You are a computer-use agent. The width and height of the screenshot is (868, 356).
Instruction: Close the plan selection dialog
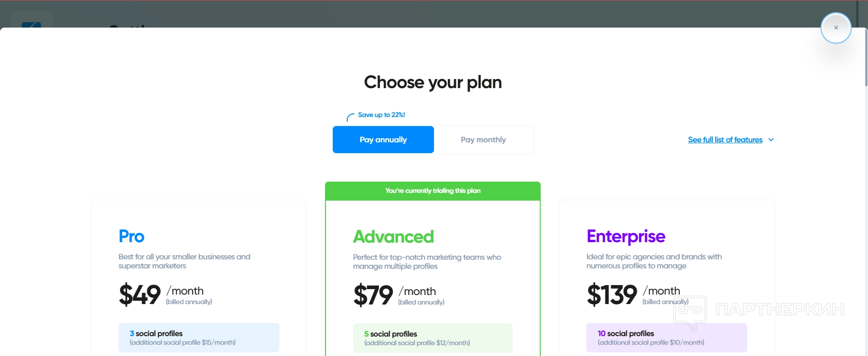pyautogui.click(x=836, y=28)
